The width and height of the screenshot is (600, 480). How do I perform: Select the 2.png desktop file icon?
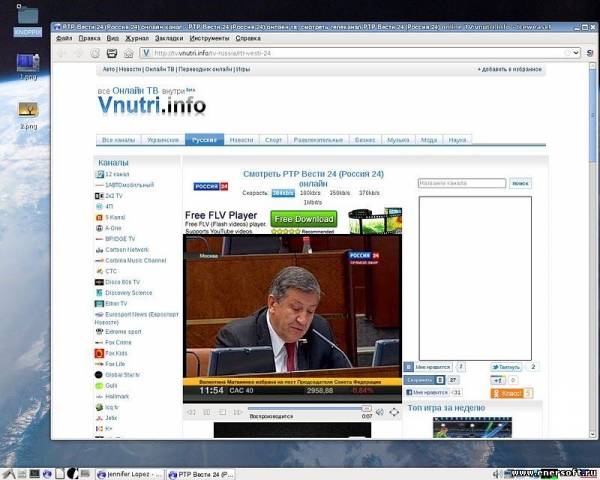click(28, 110)
